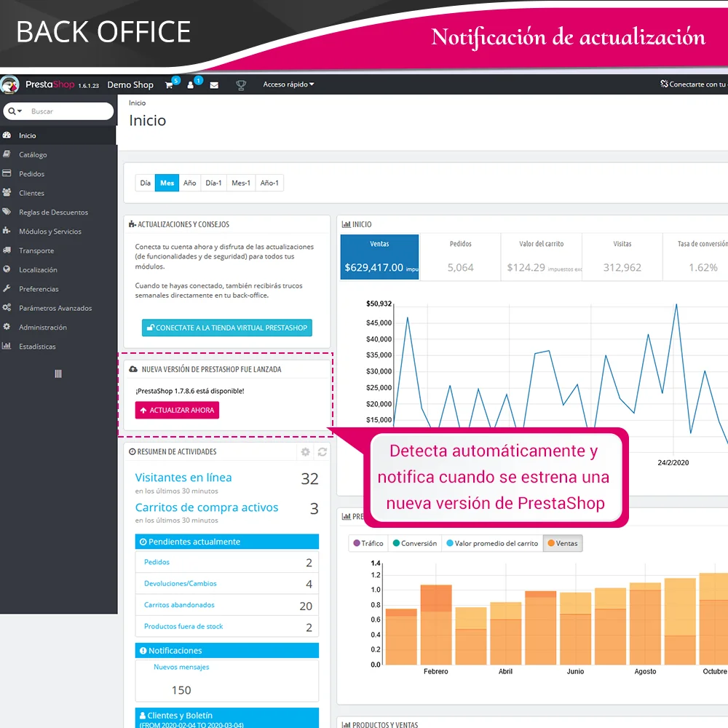Image resolution: width=728 pixels, height=728 pixels.
Task: Select the Año date range tab
Action: [189, 183]
